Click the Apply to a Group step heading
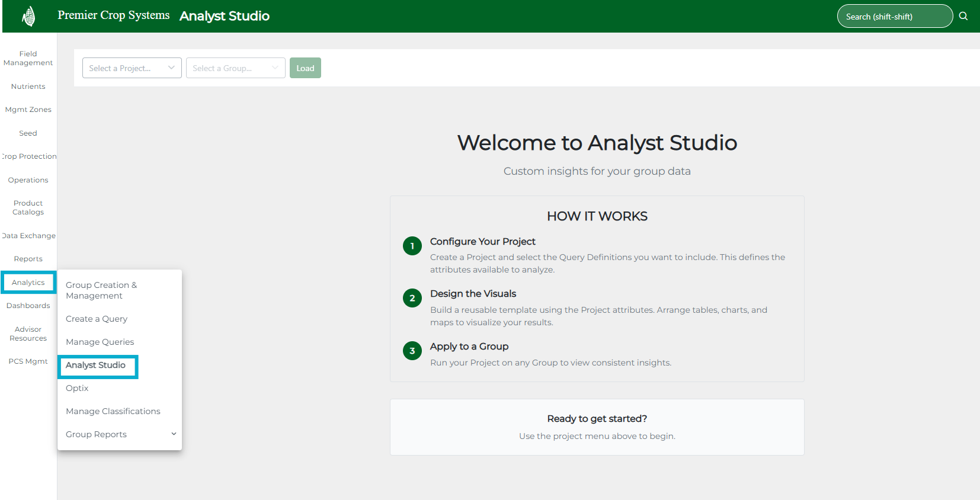Viewport: 980px width, 500px height. point(469,347)
